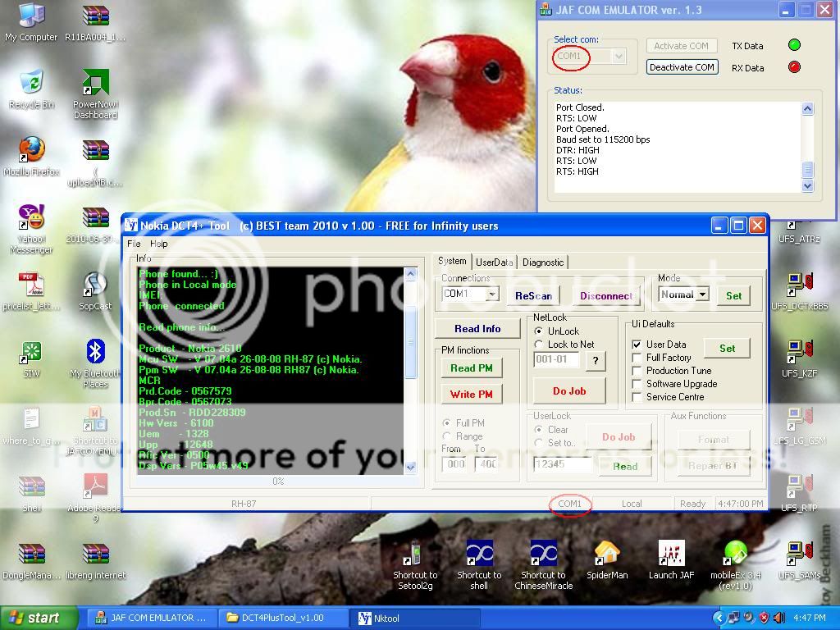
Task: Open My Bluetooth Places icon
Action: (x=95, y=353)
